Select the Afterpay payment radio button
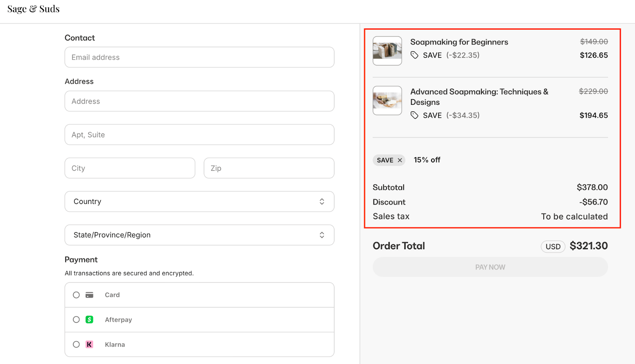This screenshot has width=635, height=364. [x=76, y=320]
